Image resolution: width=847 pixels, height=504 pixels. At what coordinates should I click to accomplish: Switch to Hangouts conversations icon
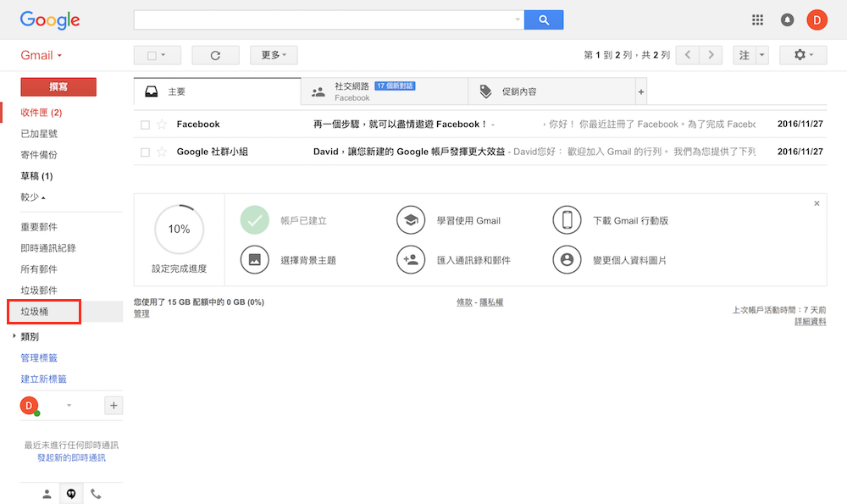71,494
